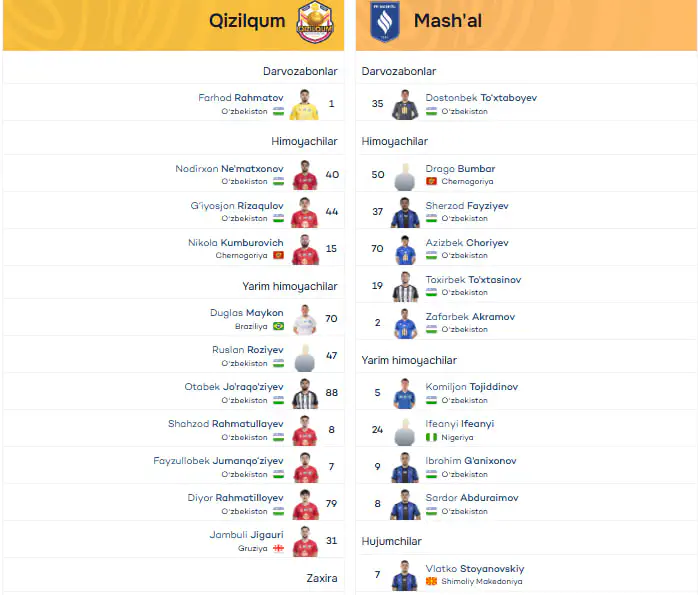Click the Zaxira section heading
698x595 pixels.
(322, 578)
